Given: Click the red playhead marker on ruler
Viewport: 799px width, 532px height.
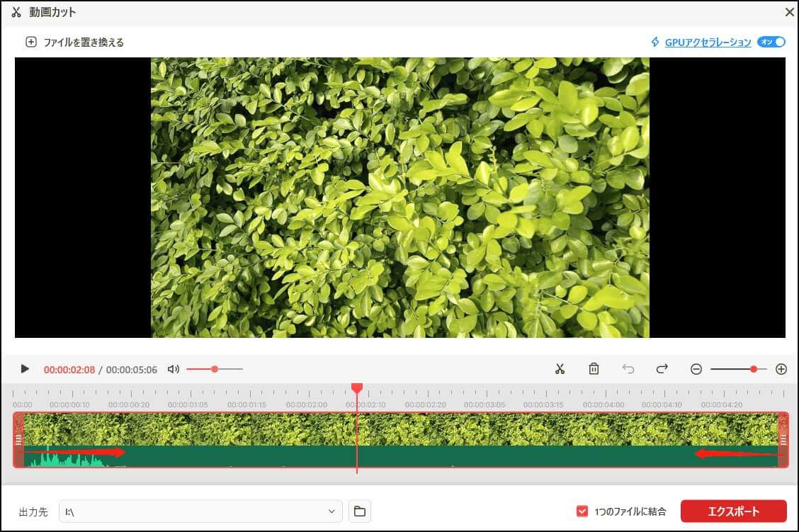Looking at the screenshot, I should [357, 388].
